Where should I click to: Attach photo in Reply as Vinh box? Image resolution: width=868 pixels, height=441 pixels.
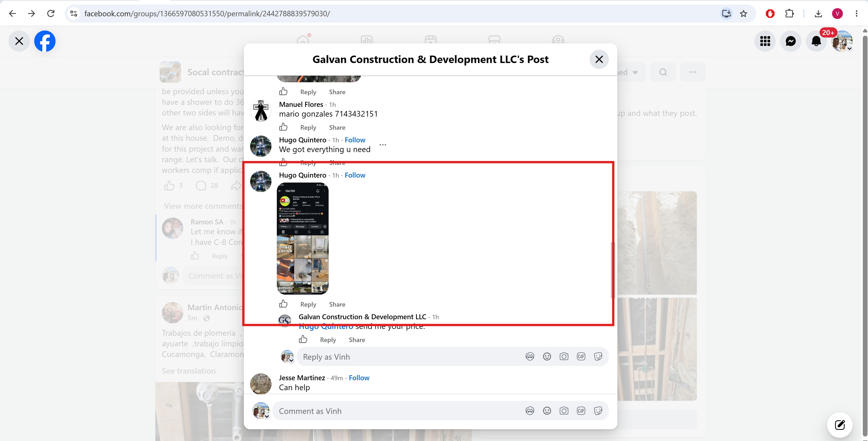(x=564, y=357)
